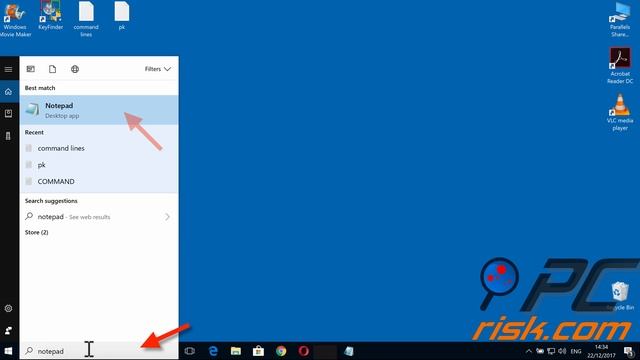Expand the notepad suggestion arrow

(167, 217)
